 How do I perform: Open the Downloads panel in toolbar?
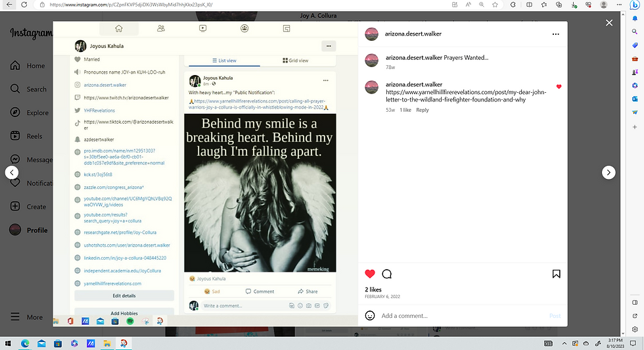(x=574, y=5)
